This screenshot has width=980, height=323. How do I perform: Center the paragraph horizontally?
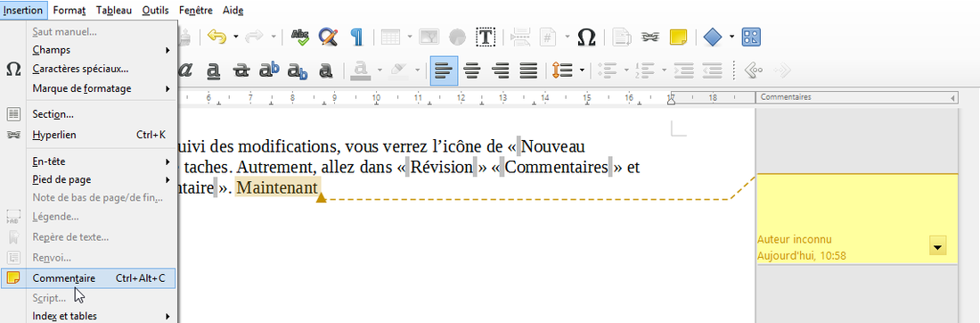(x=472, y=70)
